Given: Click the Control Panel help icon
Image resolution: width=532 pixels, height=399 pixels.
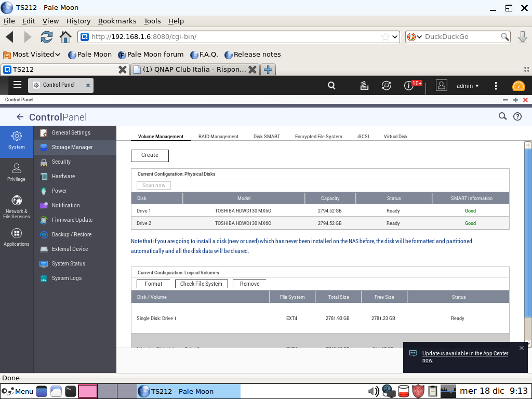Looking at the screenshot, I should click(x=517, y=116).
